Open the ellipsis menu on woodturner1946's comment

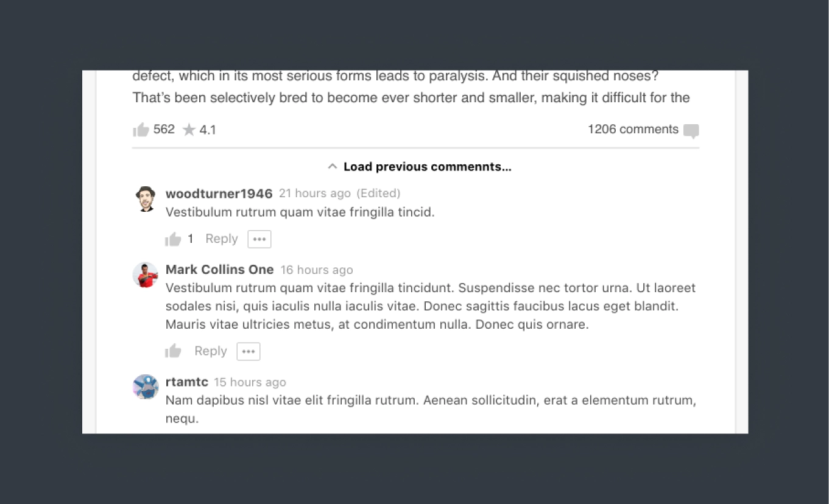tap(259, 239)
